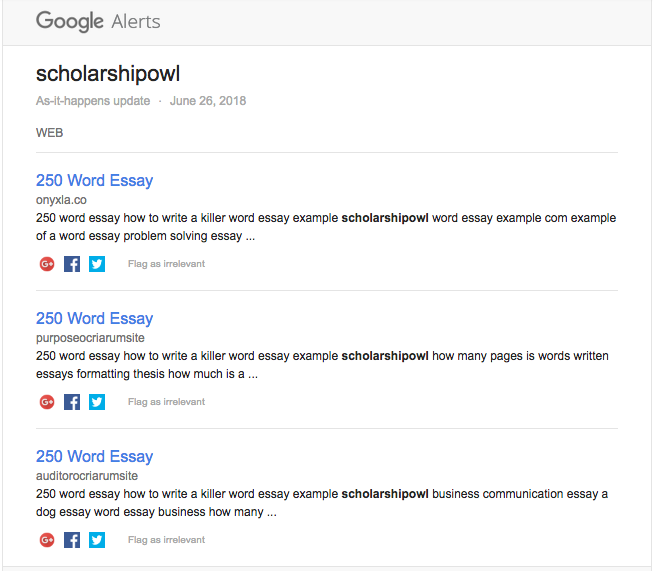Screen dimensions: 653x571
Task: Click the WEB section label
Action: click(x=50, y=133)
